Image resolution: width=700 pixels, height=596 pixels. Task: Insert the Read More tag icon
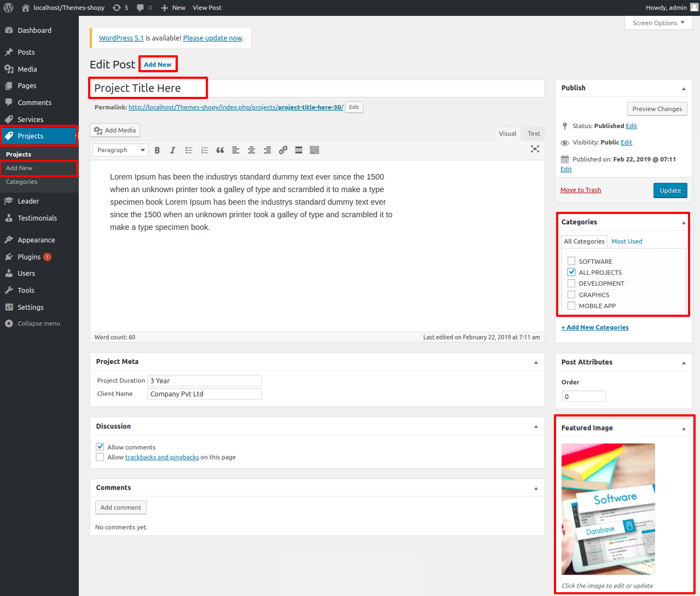coord(299,150)
